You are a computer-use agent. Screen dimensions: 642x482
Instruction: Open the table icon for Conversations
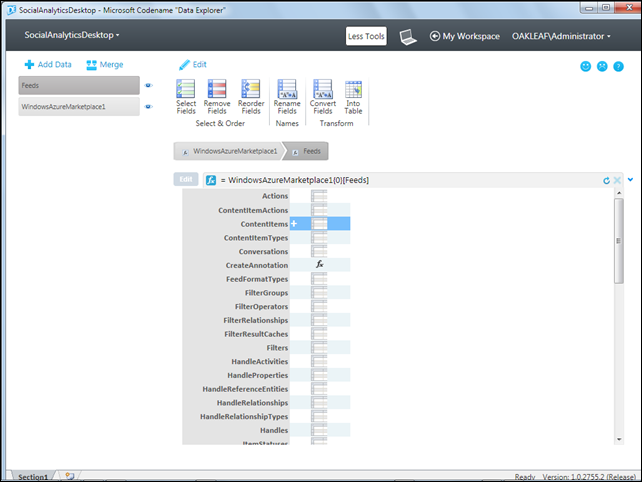(319, 251)
